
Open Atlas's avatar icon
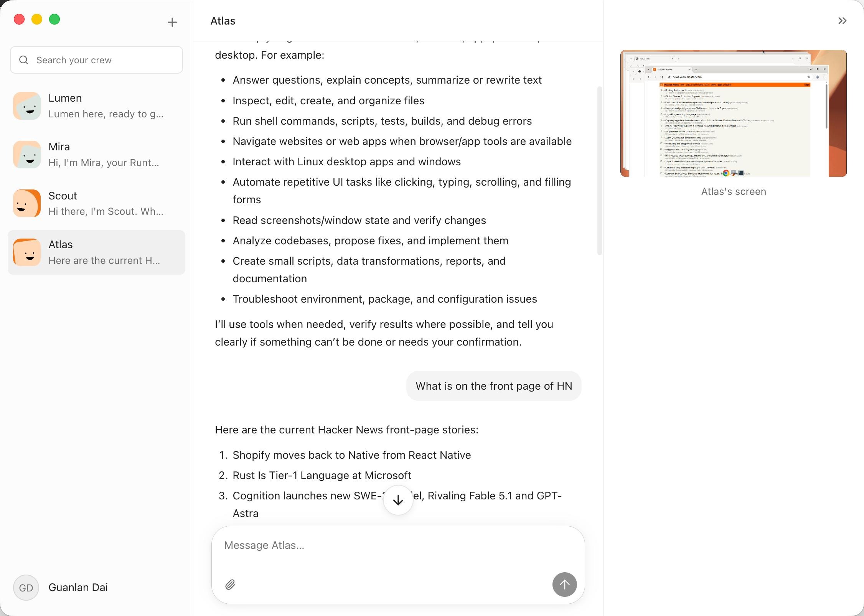(27, 252)
